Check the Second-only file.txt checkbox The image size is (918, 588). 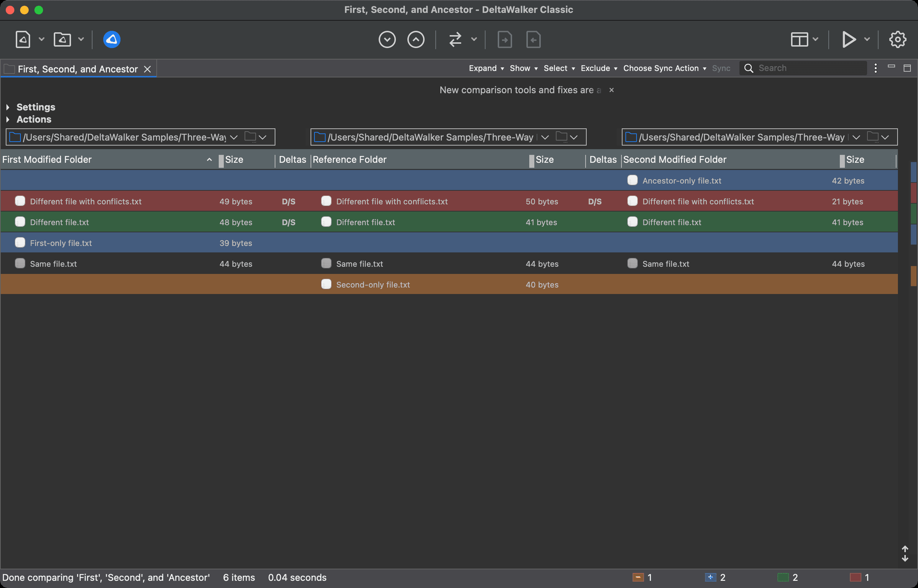click(326, 284)
